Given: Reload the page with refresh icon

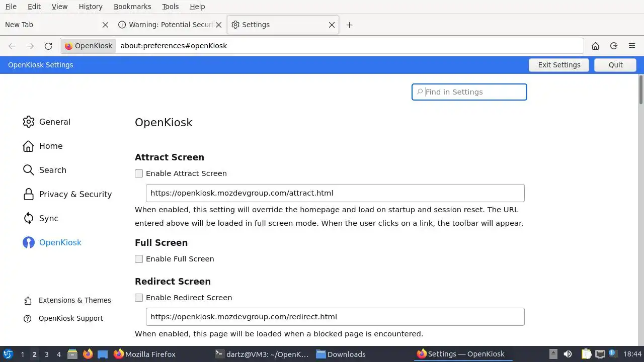Looking at the screenshot, I should 48,46.
